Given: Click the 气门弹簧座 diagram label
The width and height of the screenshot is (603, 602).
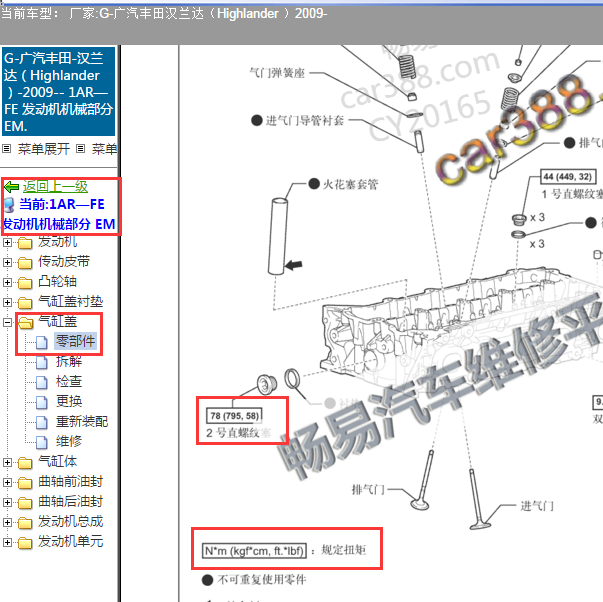Looking at the screenshot, I should click(277, 72).
